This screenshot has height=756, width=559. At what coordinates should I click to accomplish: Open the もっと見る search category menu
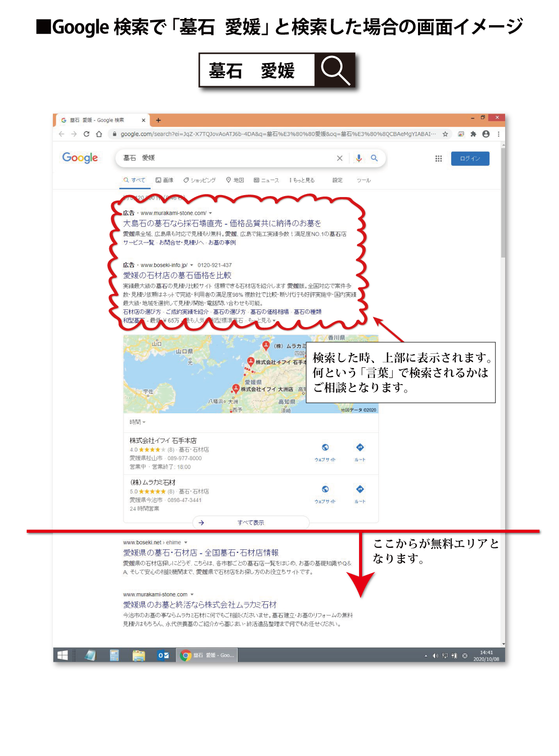pos(302,180)
